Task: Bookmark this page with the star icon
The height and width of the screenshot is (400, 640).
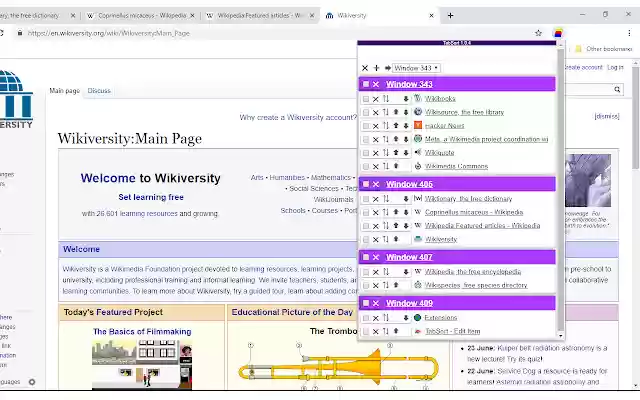Action: tap(538, 33)
